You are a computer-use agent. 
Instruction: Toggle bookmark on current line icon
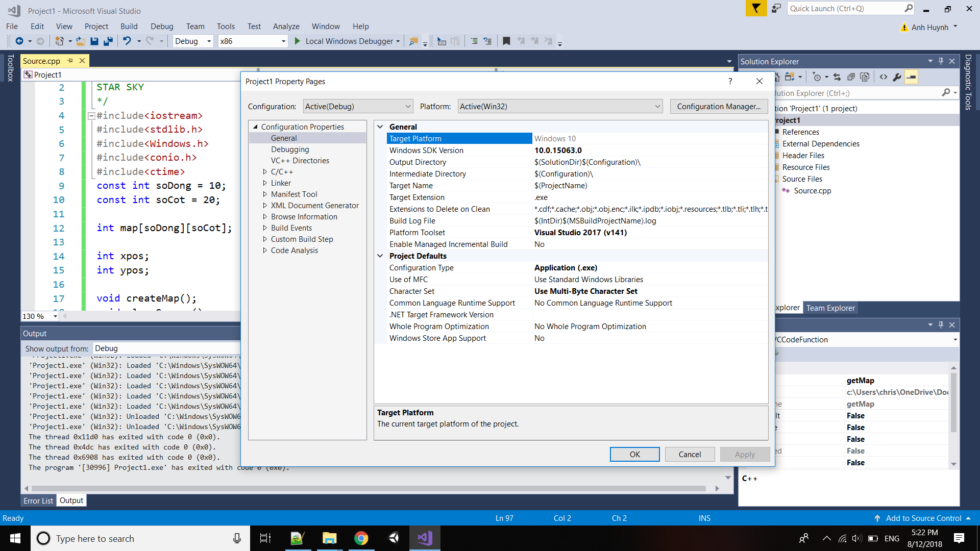[506, 41]
